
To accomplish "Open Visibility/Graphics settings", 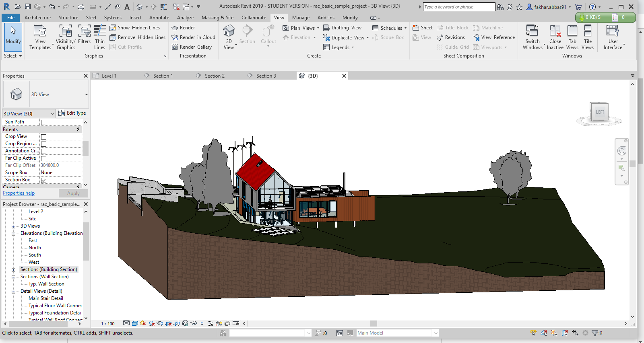I will pos(66,31).
